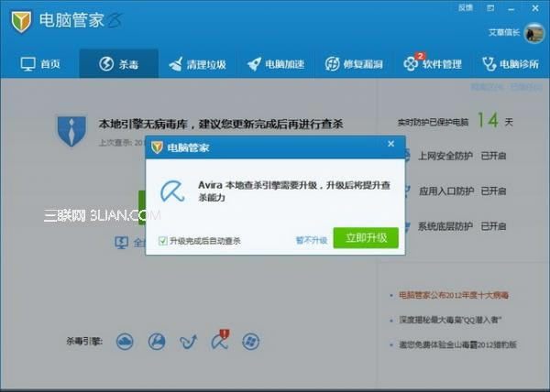Open news link 电脑管家公布2012年度十大病毒
550x392 pixels.
click(x=453, y=295)
